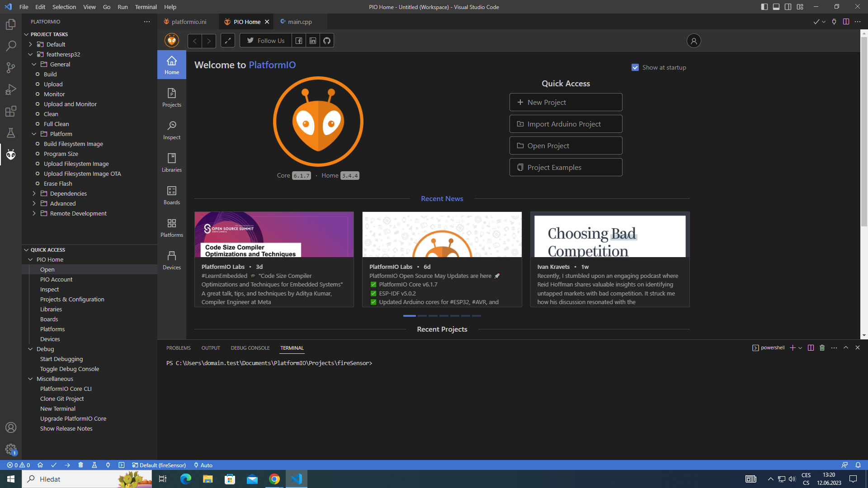Click Import Arduino Project button

[x=566, y=124]
